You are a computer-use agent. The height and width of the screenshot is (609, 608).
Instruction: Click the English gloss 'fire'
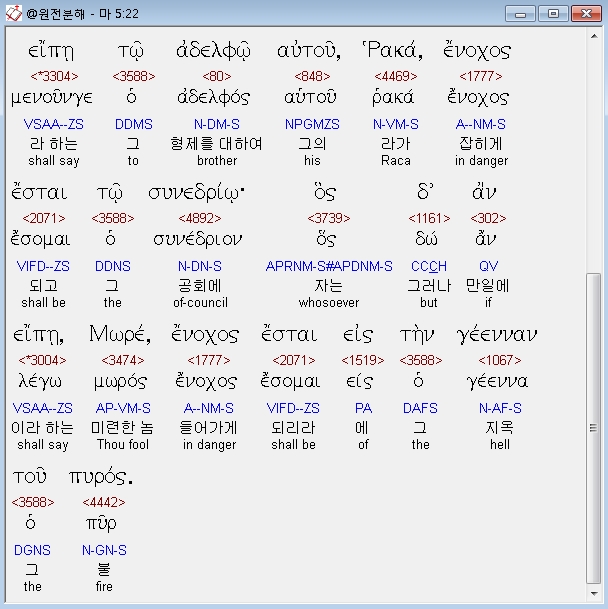point(104,586)
